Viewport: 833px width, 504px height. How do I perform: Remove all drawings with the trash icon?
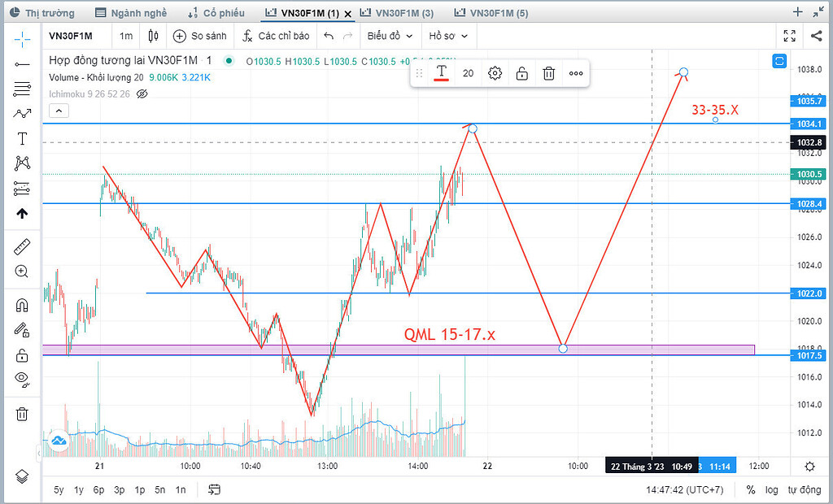pyautogui.click(x=20, y=413)
